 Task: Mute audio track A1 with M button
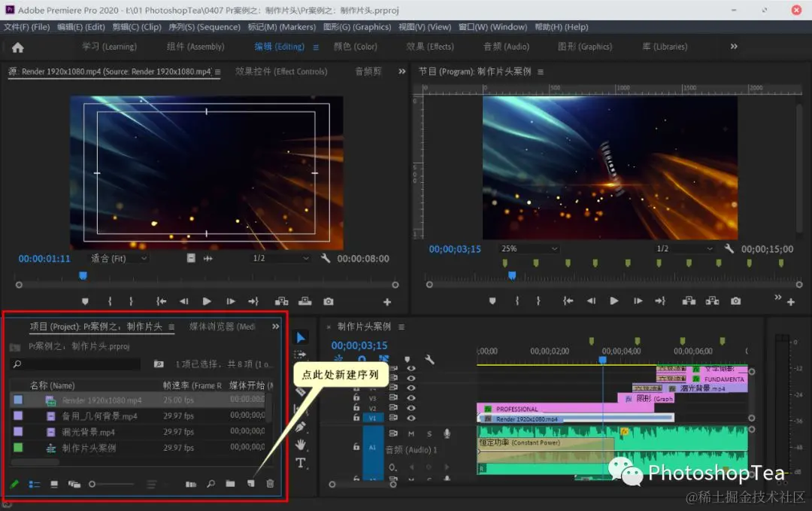point(411,433)
